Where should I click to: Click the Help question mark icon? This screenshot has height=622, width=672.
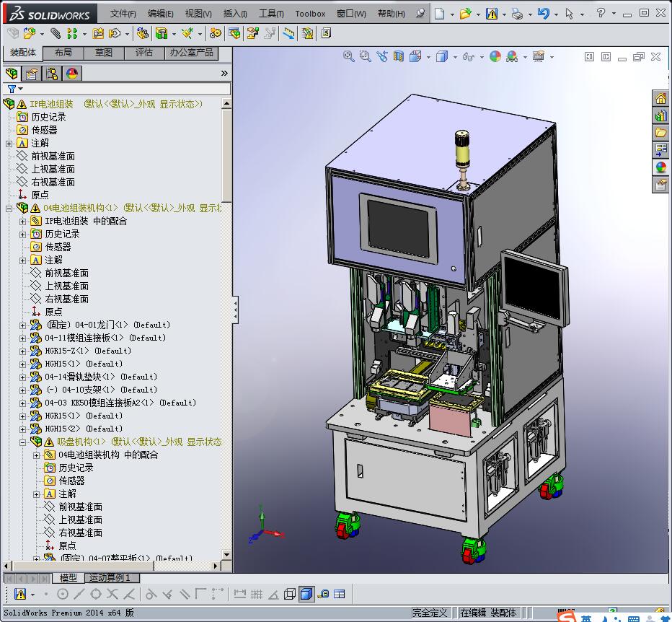point(601,13)
